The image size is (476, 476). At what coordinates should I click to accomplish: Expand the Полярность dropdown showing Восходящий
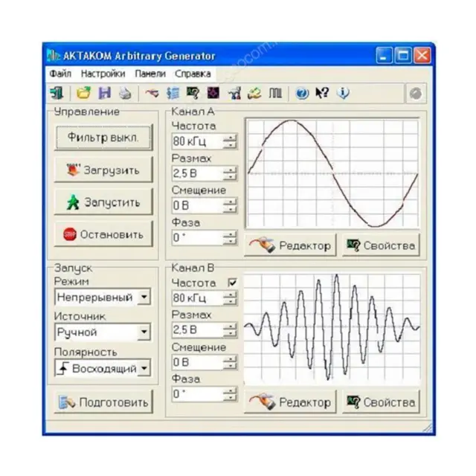tap(144, 368)
